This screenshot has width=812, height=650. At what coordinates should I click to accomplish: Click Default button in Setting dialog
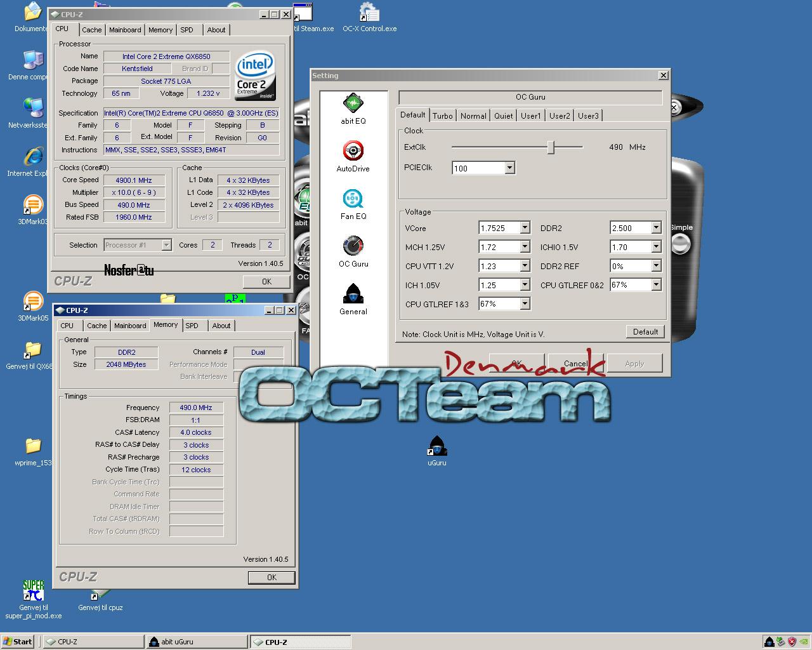point(645,332)
